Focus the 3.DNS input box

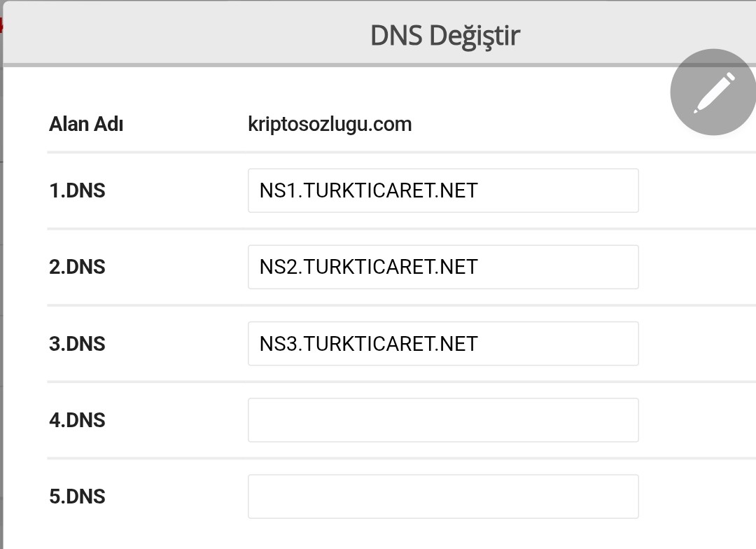click(x=443, y=344)
